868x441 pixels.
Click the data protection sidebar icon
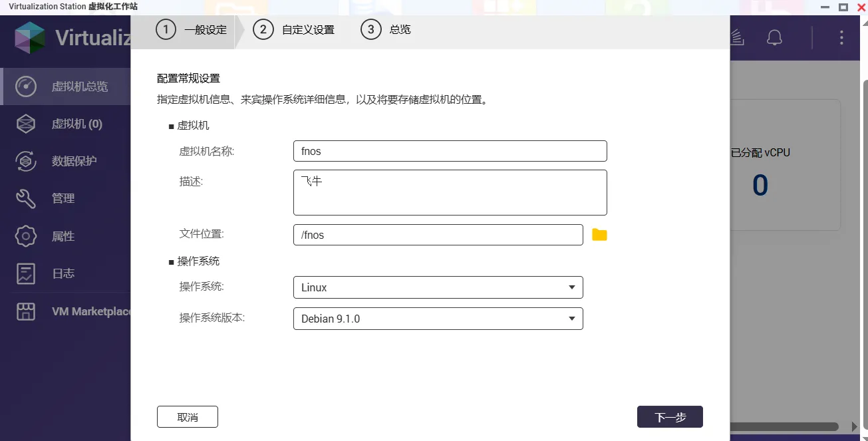pyautogui.click(x=26, y=161)
